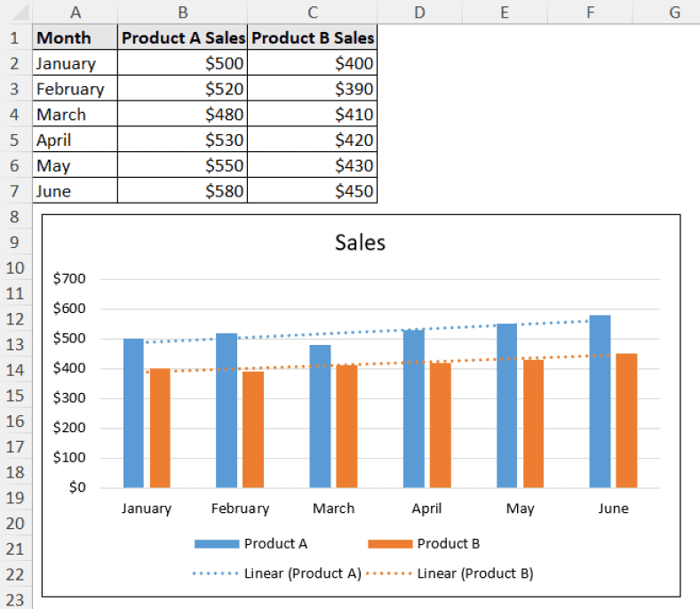Select the blue June bar in chart

pyautogui.click(x=600, y=402)
